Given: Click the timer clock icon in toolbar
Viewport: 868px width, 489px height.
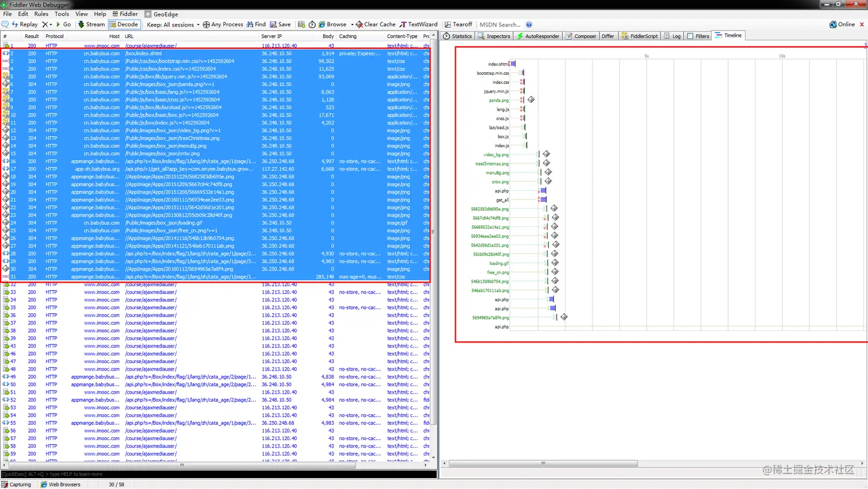Looking at the screenshot, I should pyautogui.click(x=312, y=25).
